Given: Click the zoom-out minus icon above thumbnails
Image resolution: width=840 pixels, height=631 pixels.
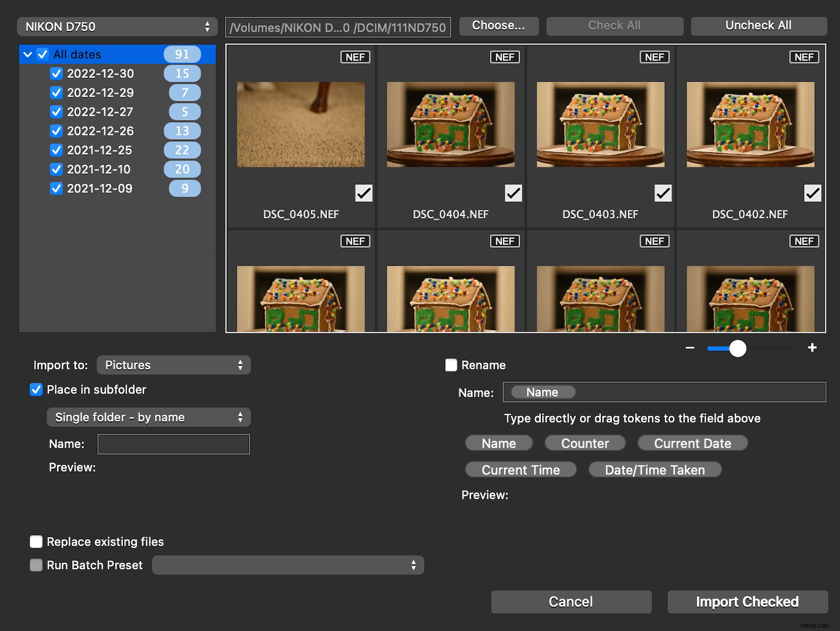Looking at the screenshot, I should [x=689, y=347].
